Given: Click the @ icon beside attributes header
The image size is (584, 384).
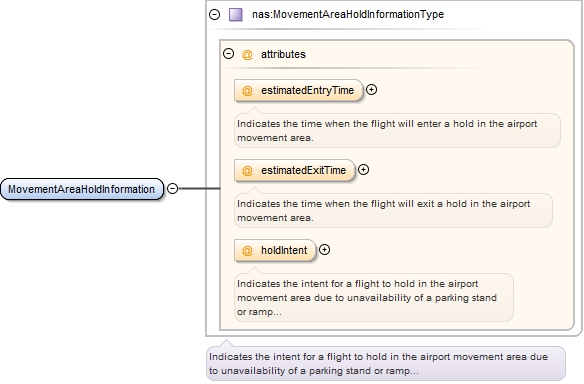Looking at the screenshot, I should click(247, 55).
